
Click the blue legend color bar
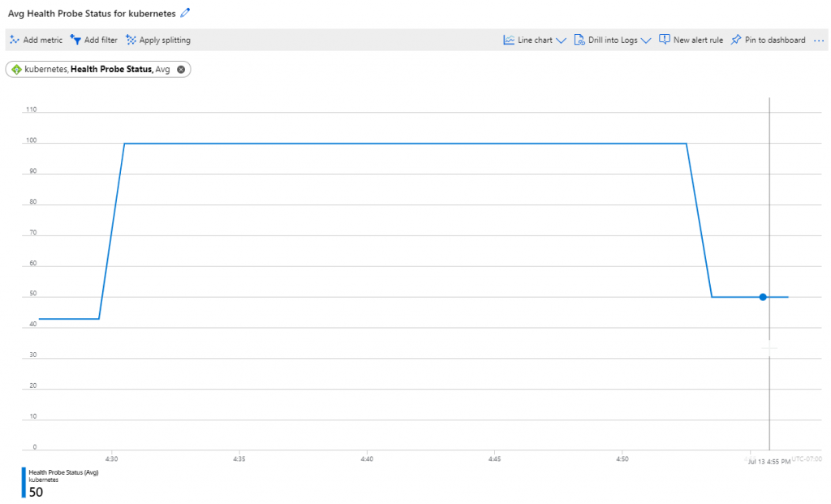click(24, 482)
